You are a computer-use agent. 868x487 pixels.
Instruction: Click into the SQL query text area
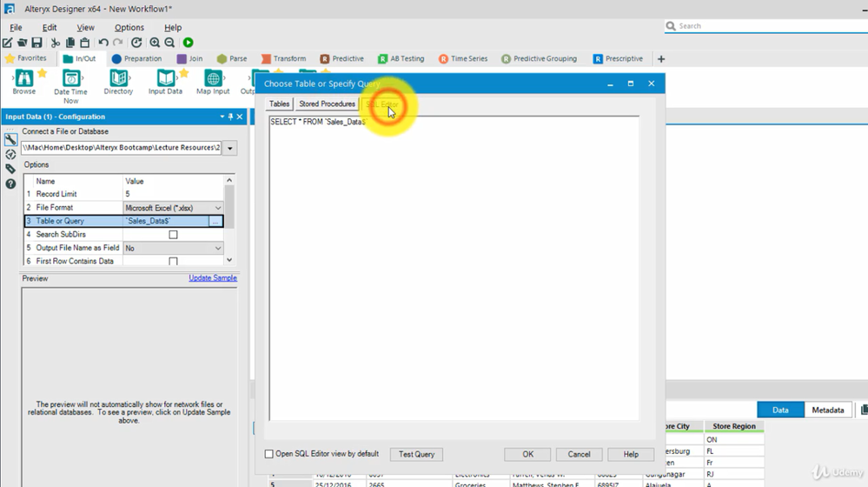click(454, 269)
